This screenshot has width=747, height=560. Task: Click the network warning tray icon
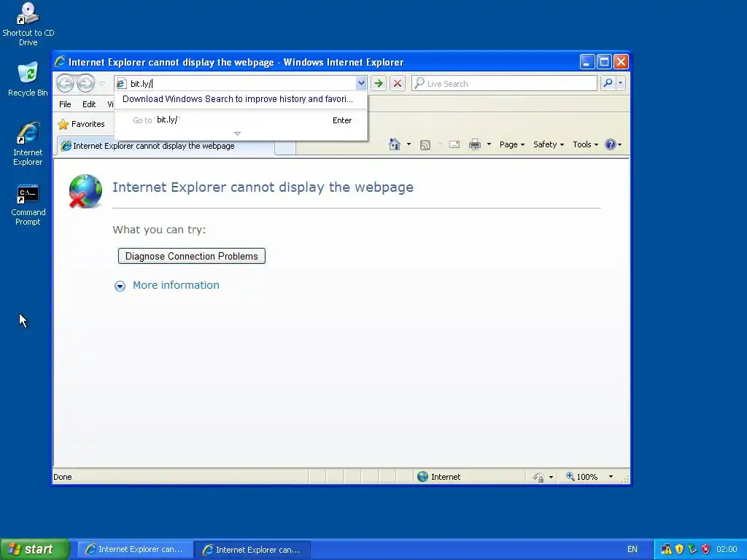pos(667,550)
